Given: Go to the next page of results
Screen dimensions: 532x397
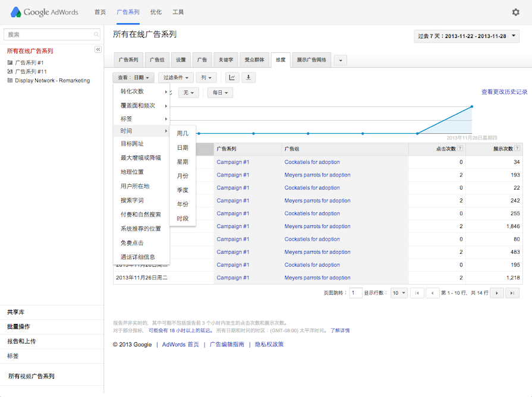Looking at the screenshot, I should coord(496,293).
